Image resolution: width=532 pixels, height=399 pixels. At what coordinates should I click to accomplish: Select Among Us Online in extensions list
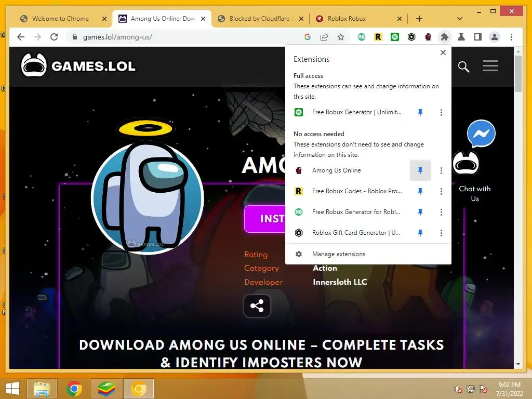tap(348, 170)
